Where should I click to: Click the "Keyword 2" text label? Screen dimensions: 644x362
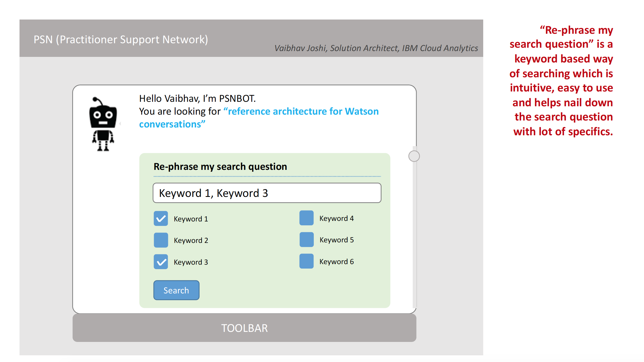191,240
